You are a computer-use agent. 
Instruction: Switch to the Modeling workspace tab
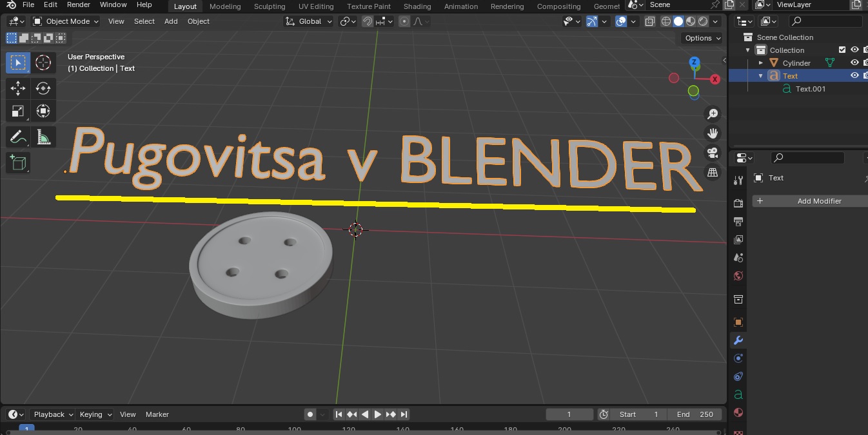(x=225, y=6)
